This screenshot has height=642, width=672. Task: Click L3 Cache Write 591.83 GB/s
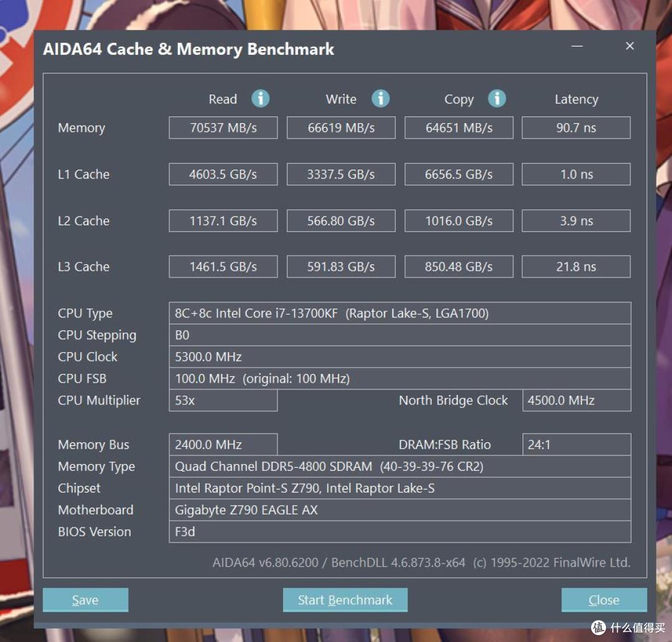pyautogui.click(x=341, y=267)
